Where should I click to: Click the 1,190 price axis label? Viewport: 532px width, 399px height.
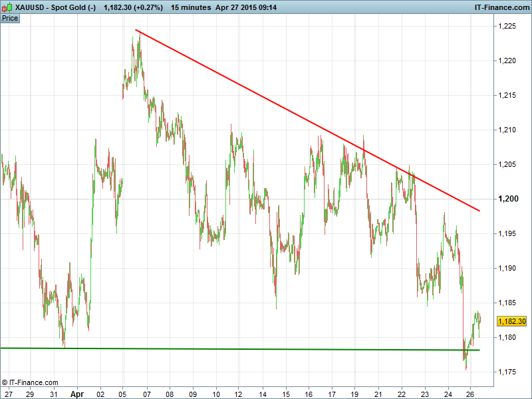509,268
